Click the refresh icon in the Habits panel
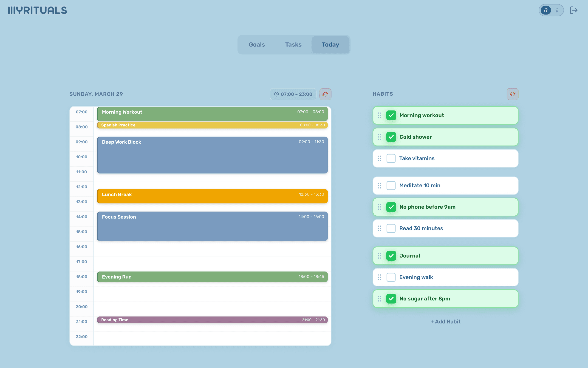Screen dimensions: 588x368 coord(512,94)
